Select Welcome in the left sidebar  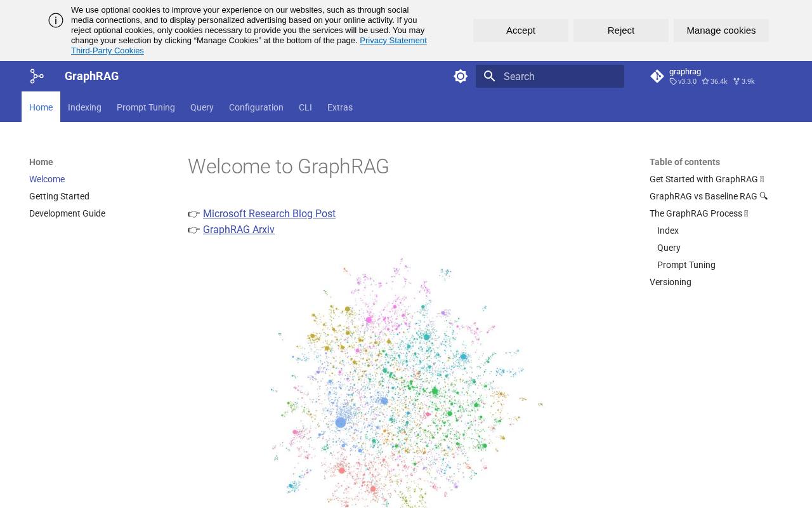coord(47,179)
